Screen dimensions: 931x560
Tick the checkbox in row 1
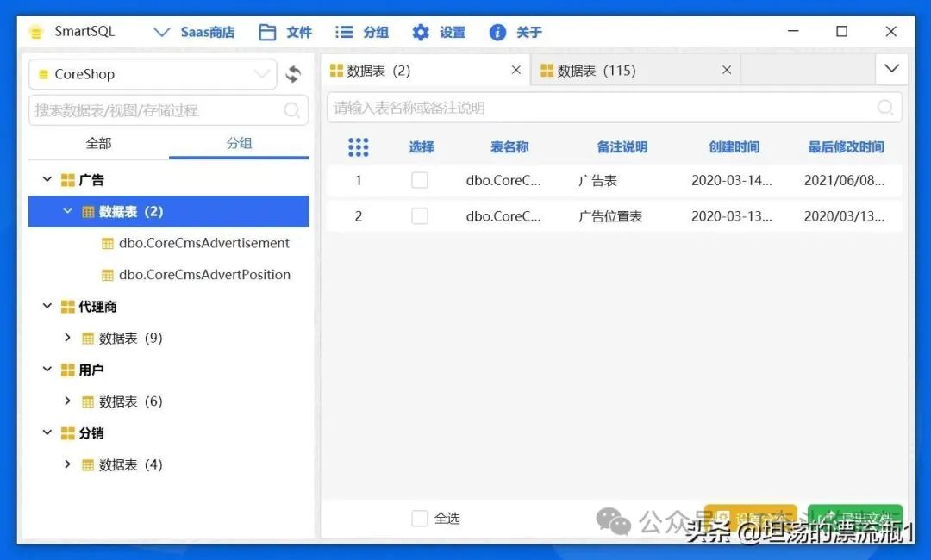click(x=420, y=180)
